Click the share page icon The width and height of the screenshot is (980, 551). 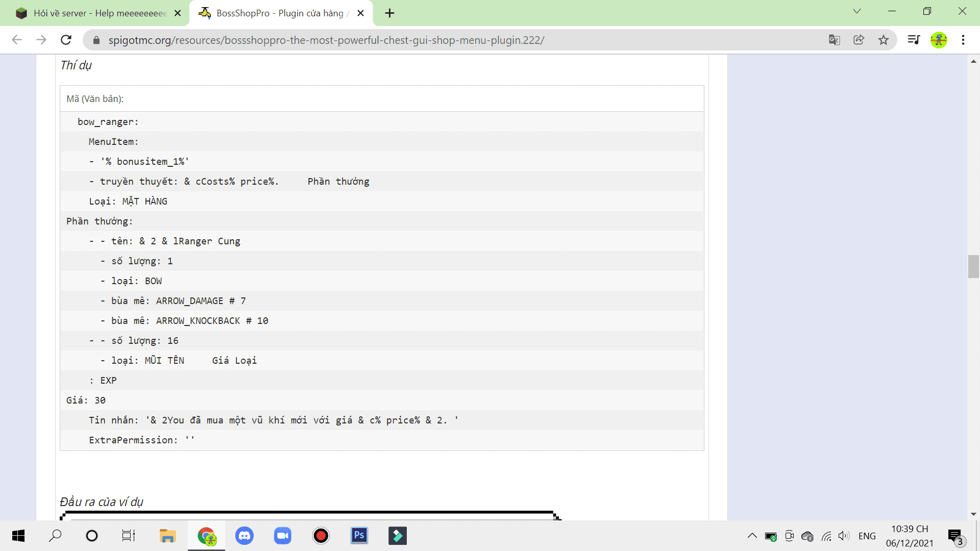click(859, 40)
